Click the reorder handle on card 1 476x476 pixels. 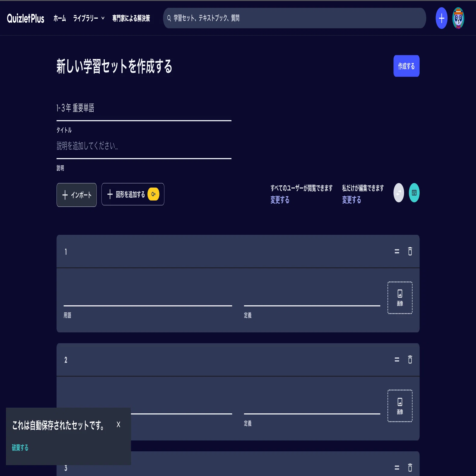pos(397,251)
